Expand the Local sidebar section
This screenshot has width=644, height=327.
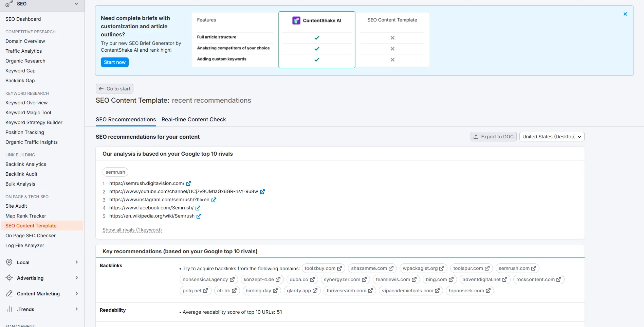pyautogui.click(x=76, y=262)
